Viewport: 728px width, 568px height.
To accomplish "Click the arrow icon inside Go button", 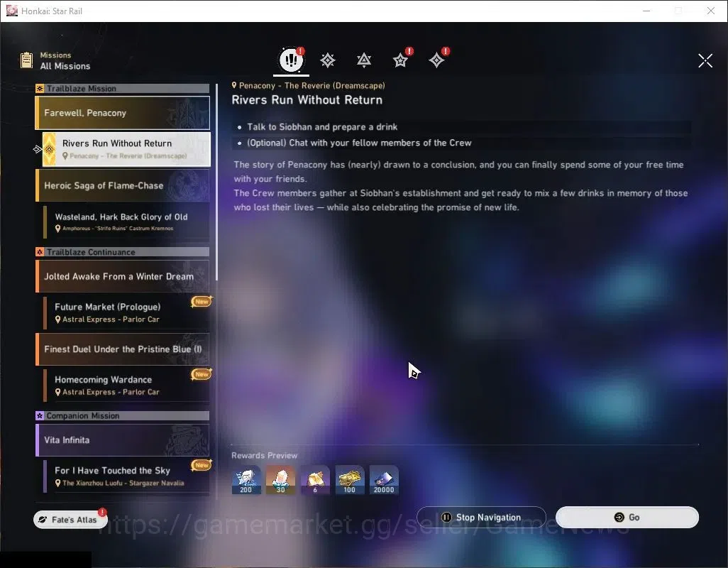I will point(619,518).
